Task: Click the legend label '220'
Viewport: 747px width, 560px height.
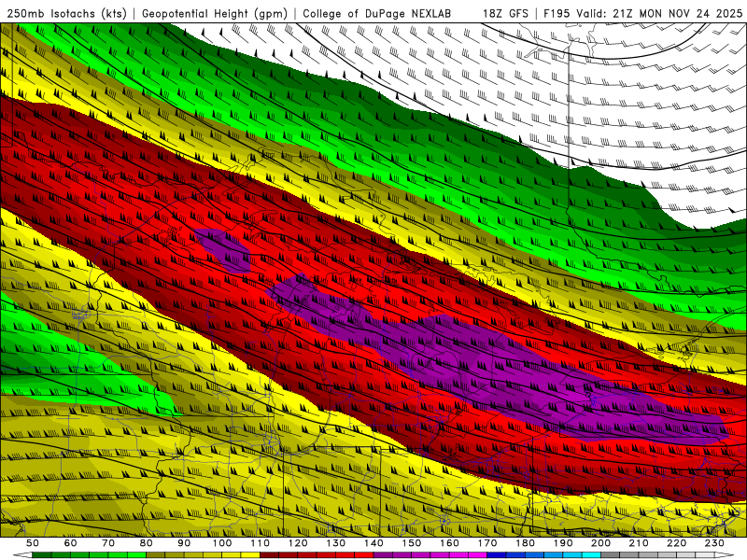Action: (676, 543)
